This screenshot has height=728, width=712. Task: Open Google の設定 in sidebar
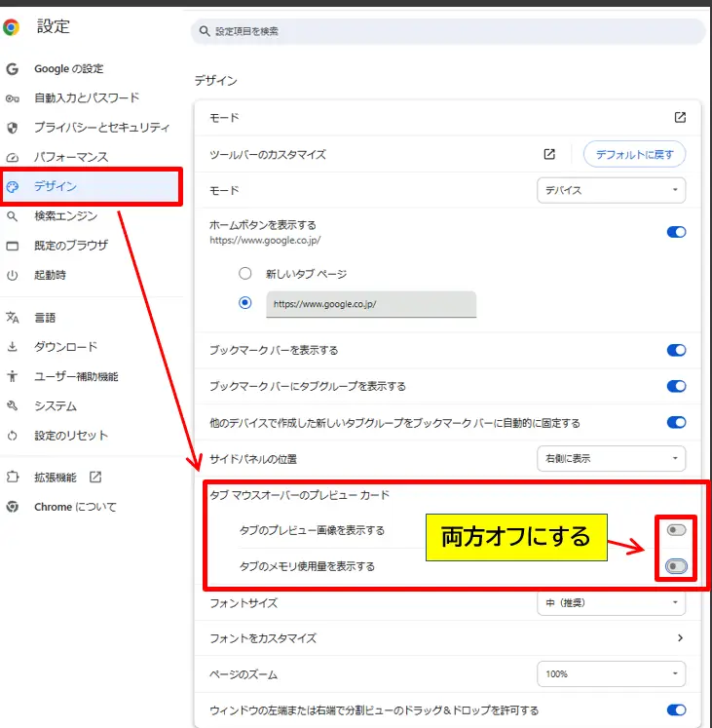69,69
